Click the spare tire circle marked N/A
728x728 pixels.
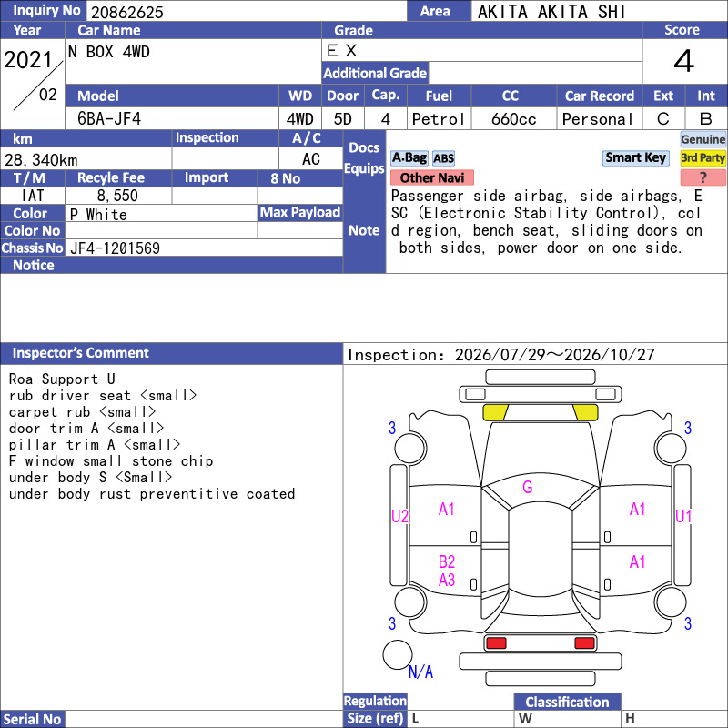[x=398, y=654]
